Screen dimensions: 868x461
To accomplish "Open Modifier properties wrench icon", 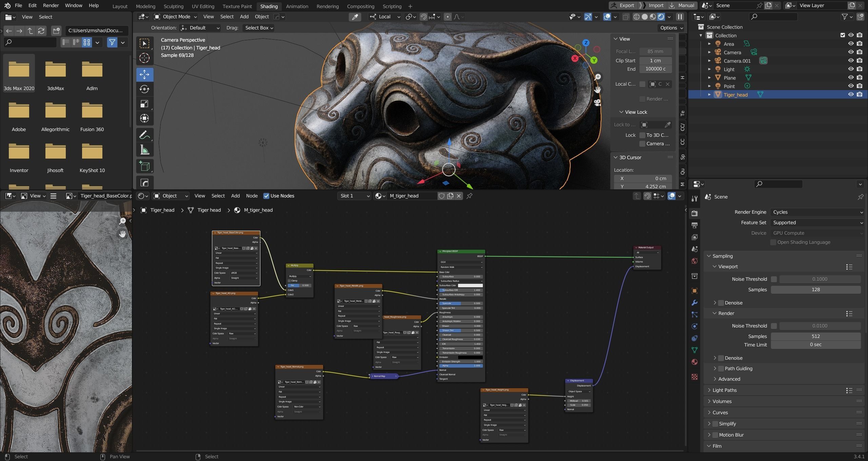I will 694,303.
